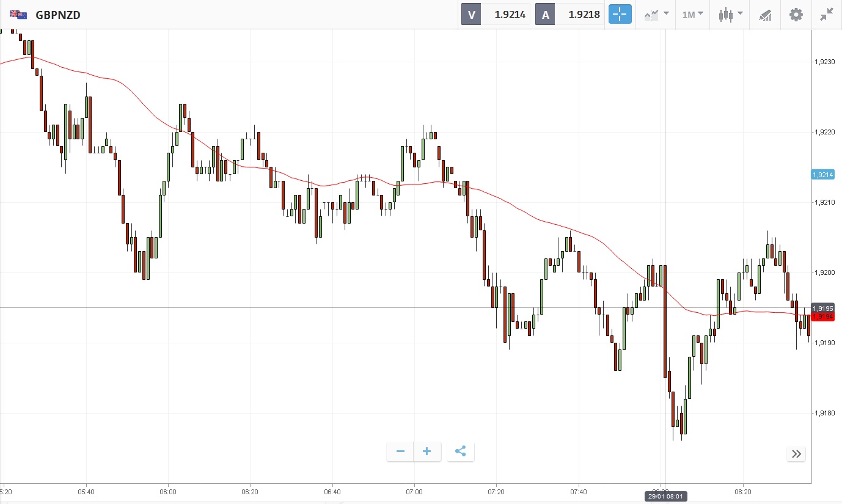Screen dimensions: 842x504
Task: Jump to latest candles with double-arrow
Action: (x=796, y=453)
